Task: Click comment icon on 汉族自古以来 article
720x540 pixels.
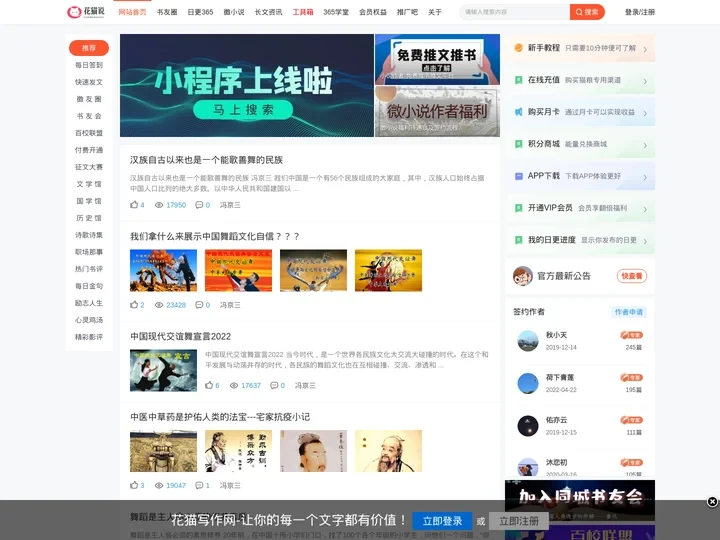Action: pyautogui.click(x=199, y=205)
